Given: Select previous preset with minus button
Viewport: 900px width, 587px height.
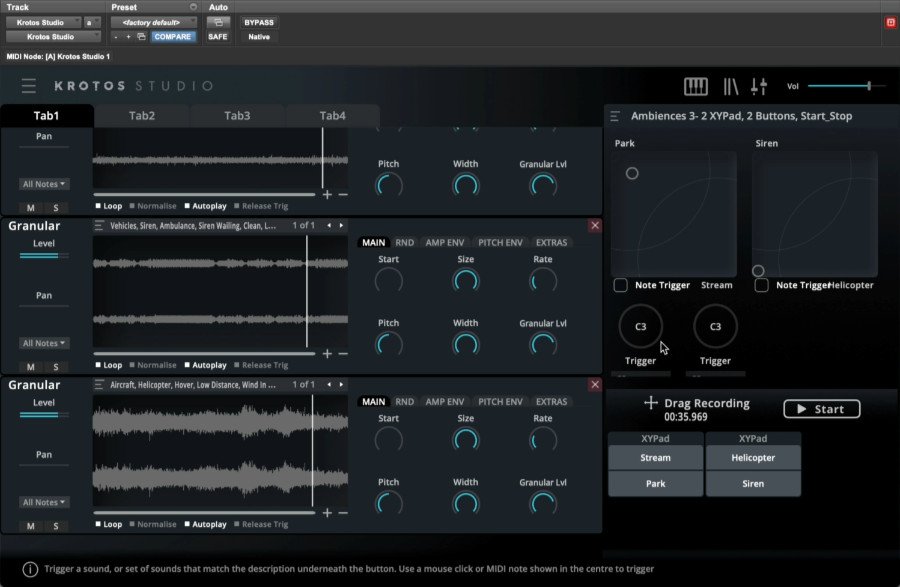Looking at the screenshot, I should point(116,37).
